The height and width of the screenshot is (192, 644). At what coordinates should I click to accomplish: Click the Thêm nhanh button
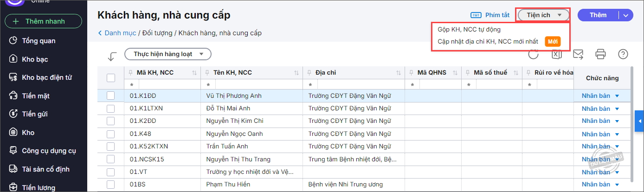[43, 21]
